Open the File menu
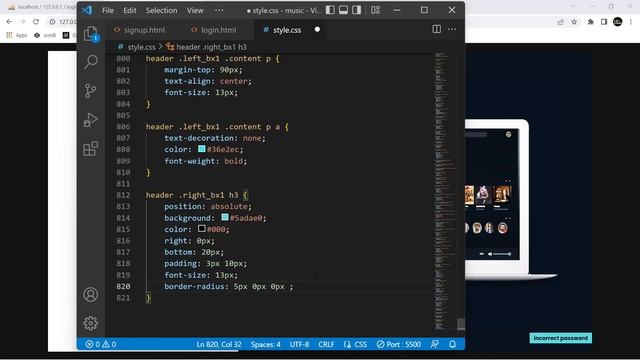 (x=108, y=10)
